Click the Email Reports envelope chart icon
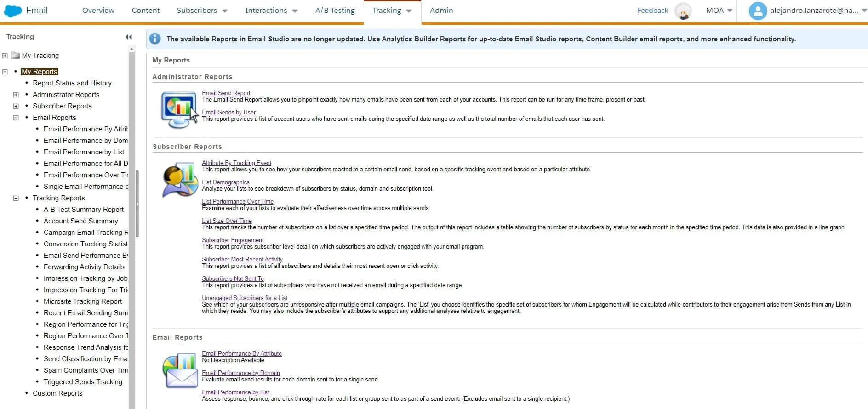The width and height of the screenshot is (868, 409). click(180, 371)
